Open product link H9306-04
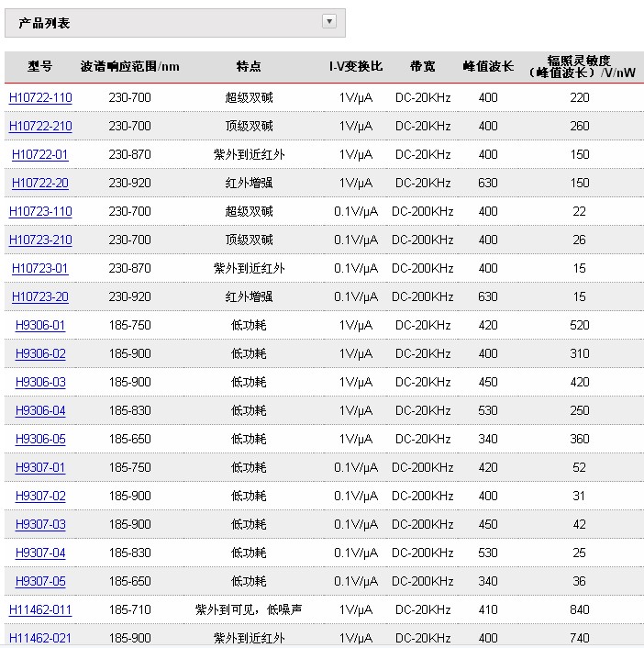The height and width of the screenshot is (648, 644). coord(40,411)
